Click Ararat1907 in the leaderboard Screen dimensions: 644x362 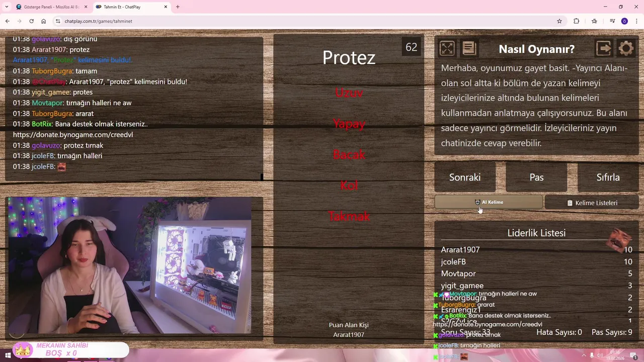[x=460, y=249]
